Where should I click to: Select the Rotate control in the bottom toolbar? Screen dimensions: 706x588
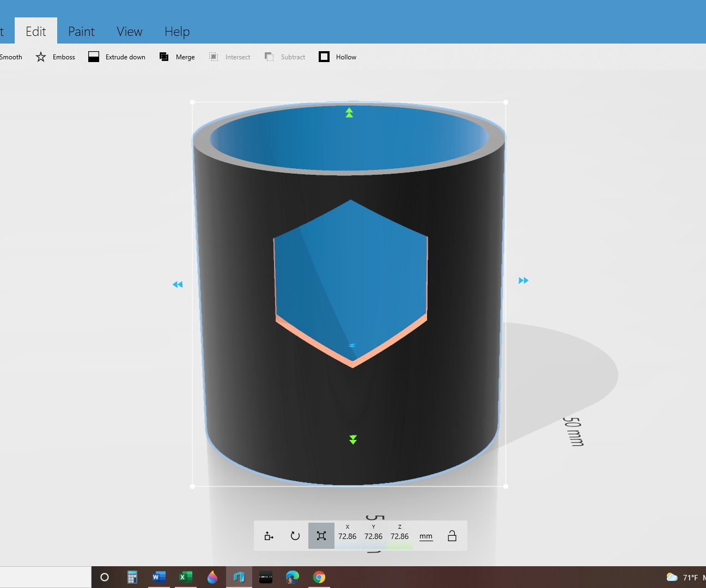[295, 536]
